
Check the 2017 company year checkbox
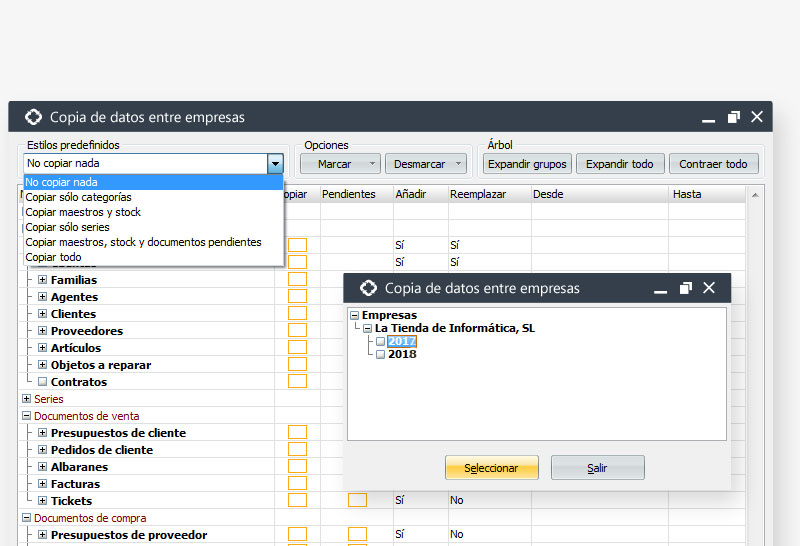[x=380, y=342]
